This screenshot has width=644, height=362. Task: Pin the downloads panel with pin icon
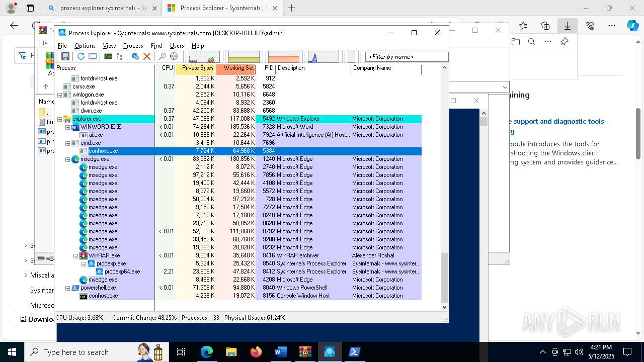(565, 42)
